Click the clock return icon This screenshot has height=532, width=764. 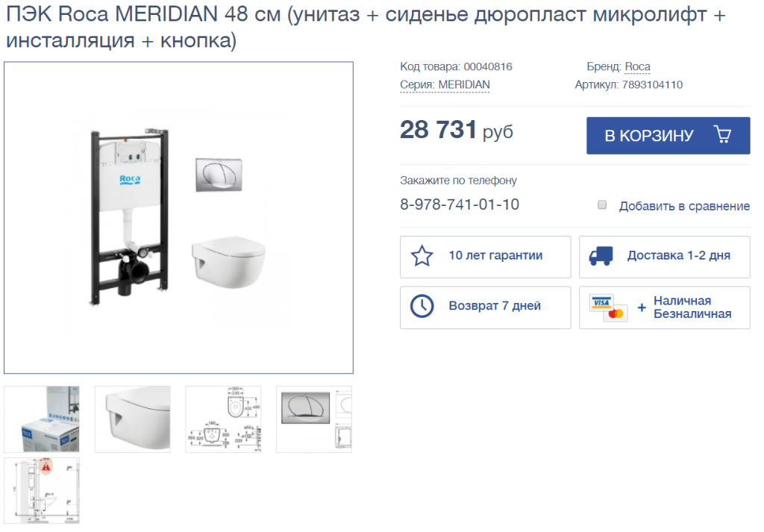(422, 307)
